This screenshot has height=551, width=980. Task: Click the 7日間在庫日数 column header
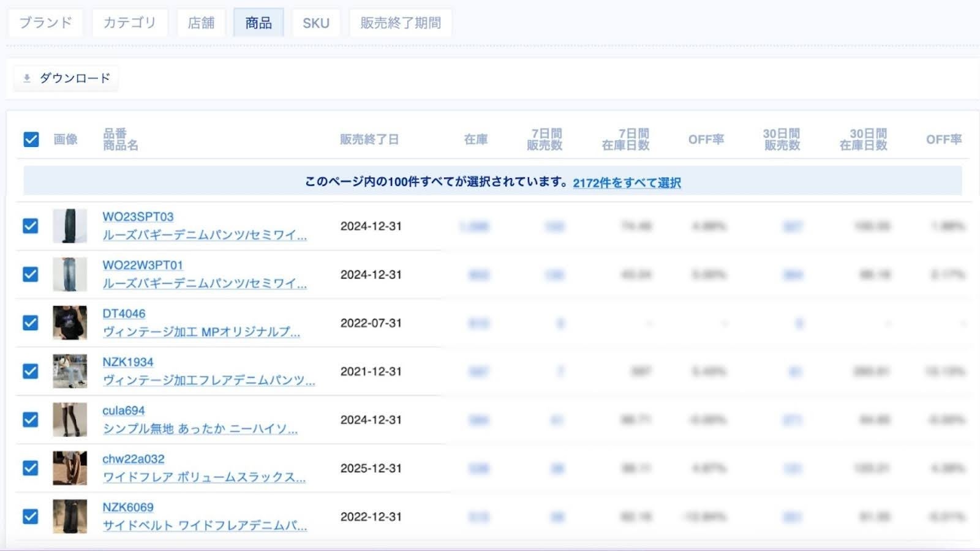tap(625, 140)
